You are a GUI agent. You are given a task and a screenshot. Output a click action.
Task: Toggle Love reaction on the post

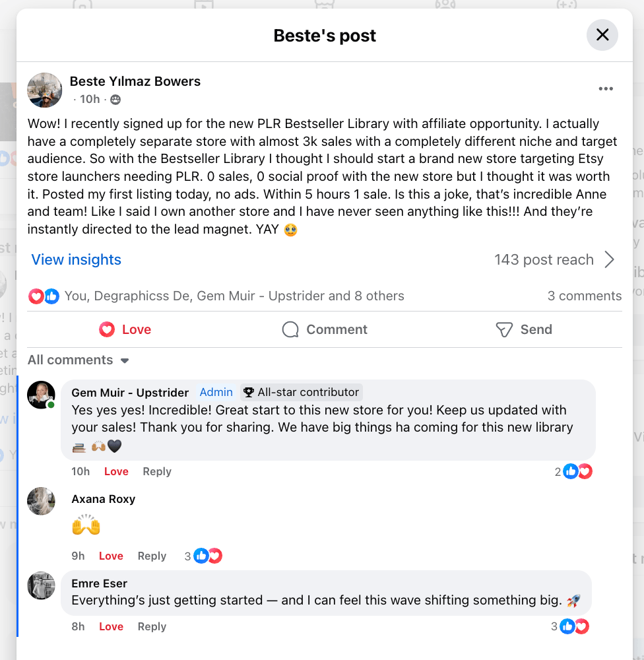pyautogui.click(x=125, y=329)
